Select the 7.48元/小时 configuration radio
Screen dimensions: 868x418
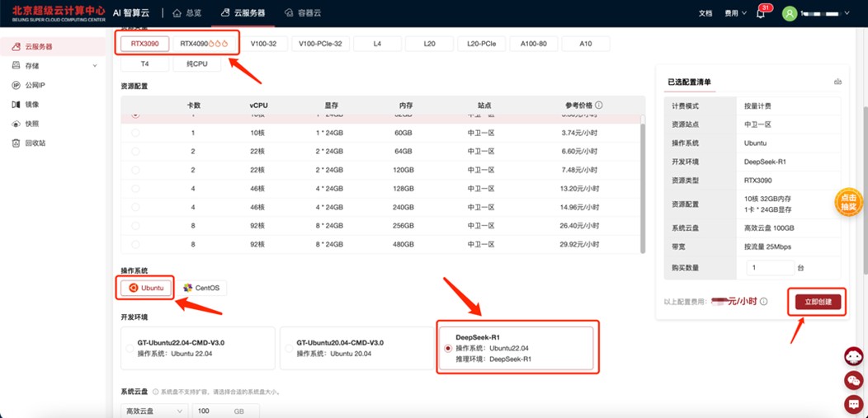point(135,170)
